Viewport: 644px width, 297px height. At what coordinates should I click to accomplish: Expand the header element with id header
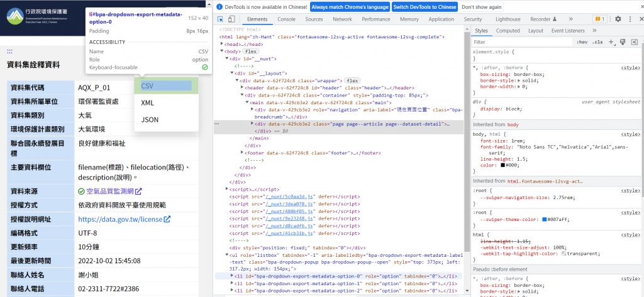[242, 88]
